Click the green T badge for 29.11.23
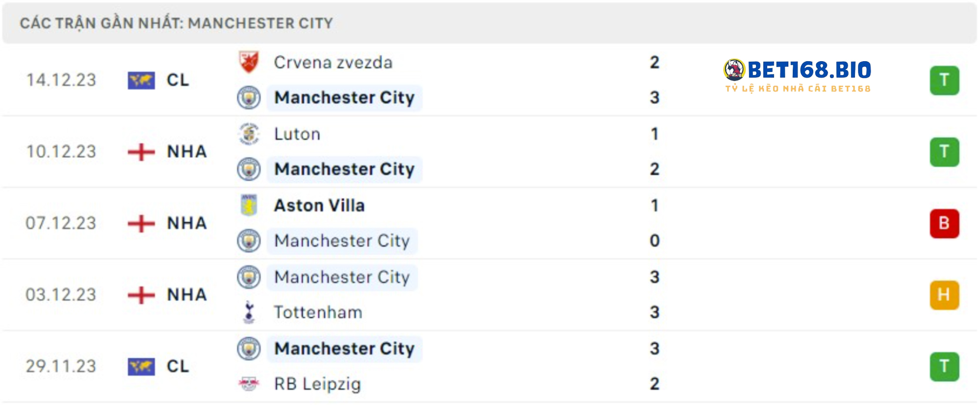Screen dimensions: 980x405 (x=944, y=366)
